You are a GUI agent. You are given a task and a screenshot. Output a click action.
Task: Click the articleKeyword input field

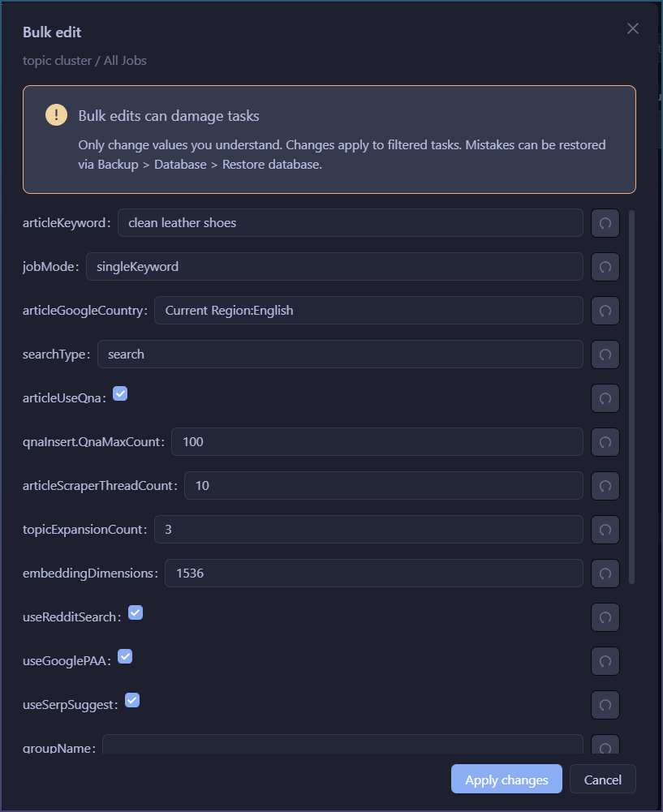(x=350, y=222)
